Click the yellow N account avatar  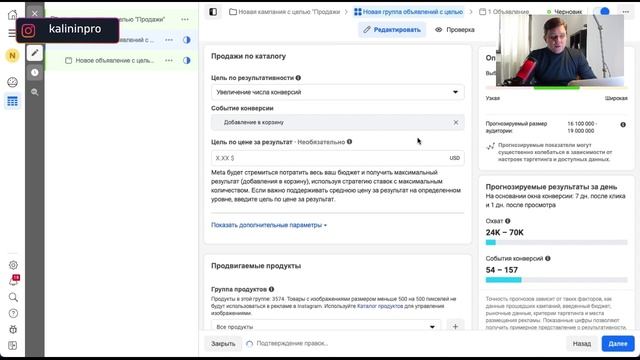coord(12,56)
